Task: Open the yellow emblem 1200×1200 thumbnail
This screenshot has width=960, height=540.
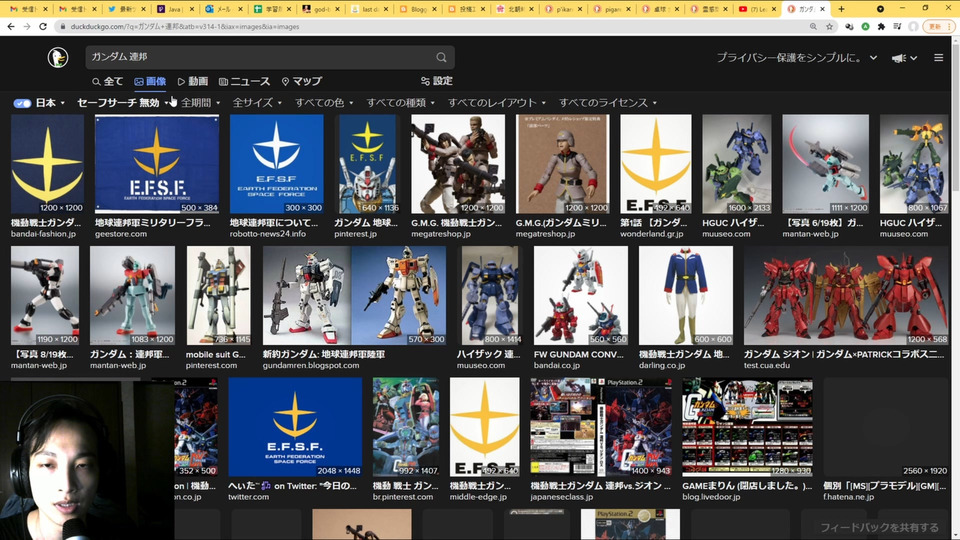Action: click(x=47, y=164)
